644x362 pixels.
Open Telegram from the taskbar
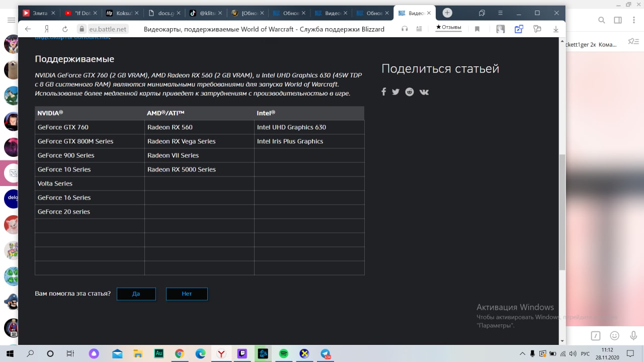click(326, 354)
